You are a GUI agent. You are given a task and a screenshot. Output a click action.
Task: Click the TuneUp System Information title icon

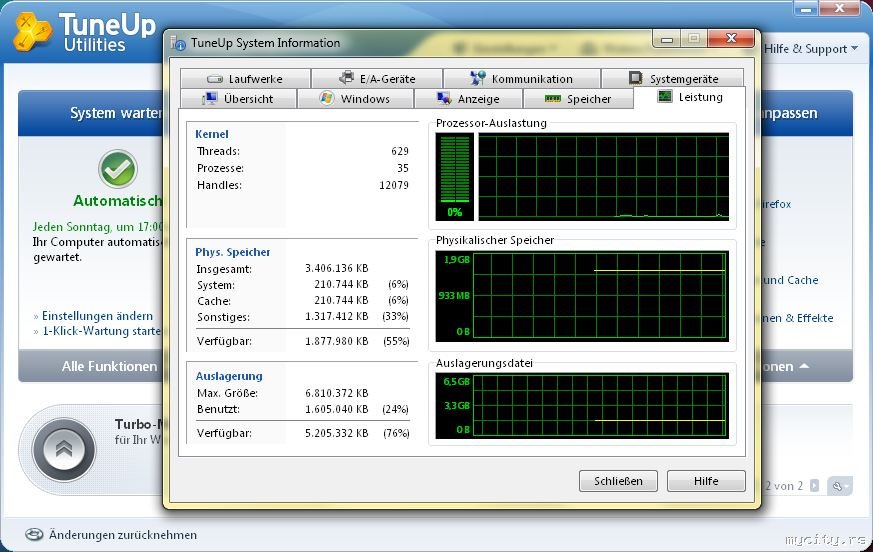click(179, 43)
